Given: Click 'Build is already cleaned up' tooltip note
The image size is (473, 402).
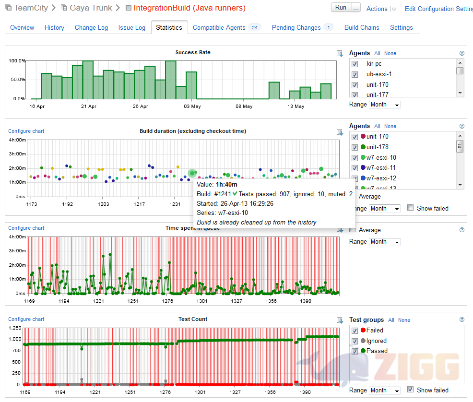Looking at the screenshot, I should click(256, 222).
